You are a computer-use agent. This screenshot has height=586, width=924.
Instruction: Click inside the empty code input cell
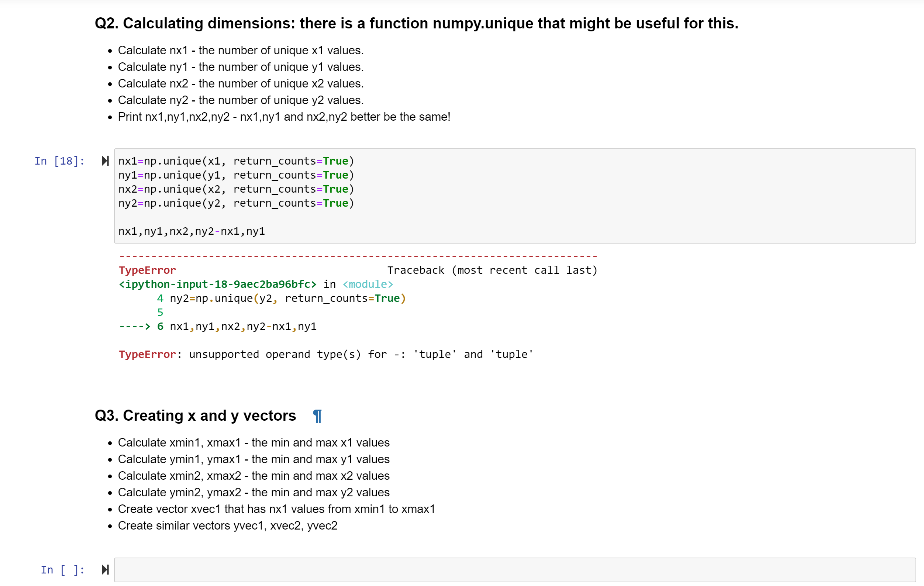coord(461,570)
